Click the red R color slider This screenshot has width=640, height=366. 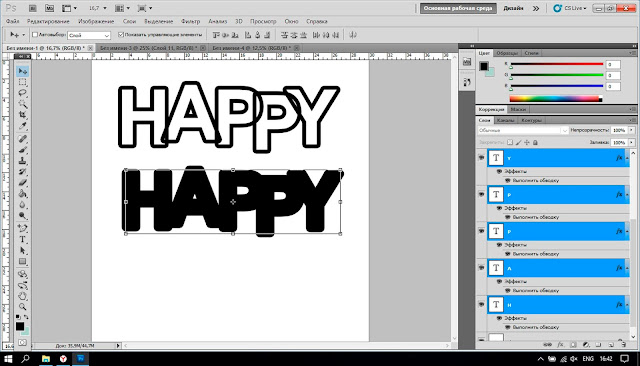click(x=556, y=64)
